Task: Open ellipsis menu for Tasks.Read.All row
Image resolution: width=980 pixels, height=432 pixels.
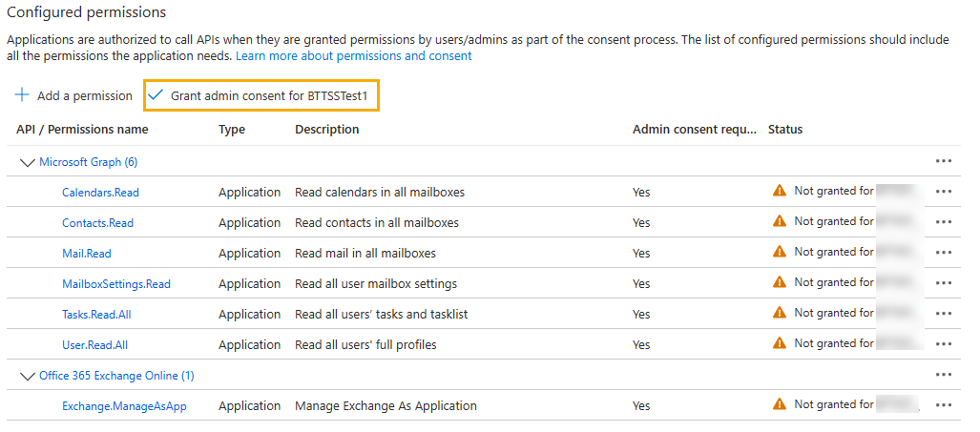Action: pyautogui.click(x=943, y=314)
